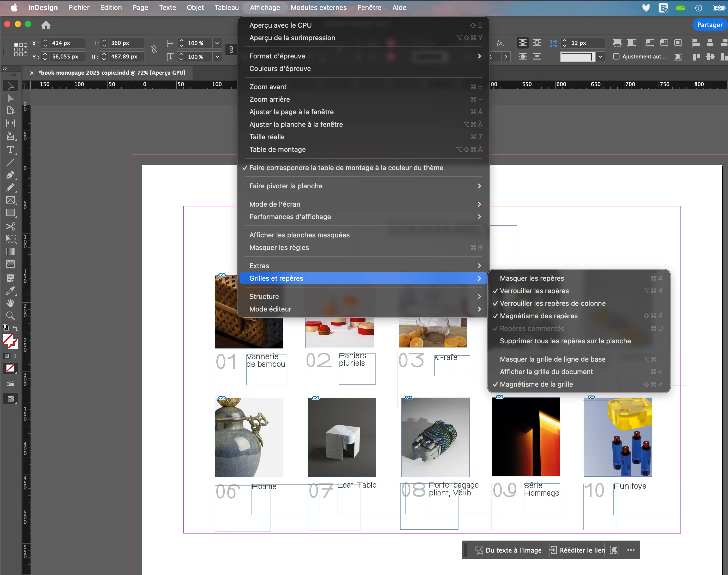Select the Pen tool
The image size is (728, 575).
coord(10,175)
